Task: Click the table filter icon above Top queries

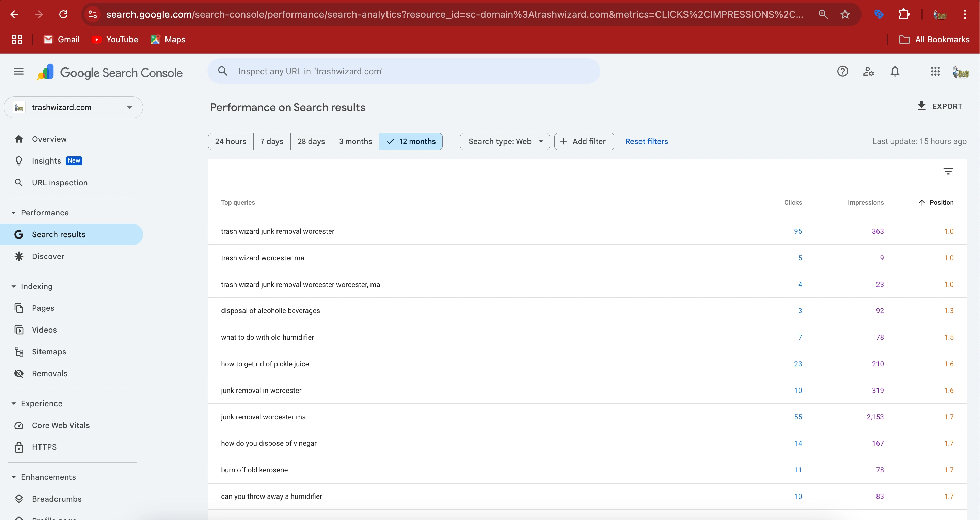Action: tap(948, 171)
